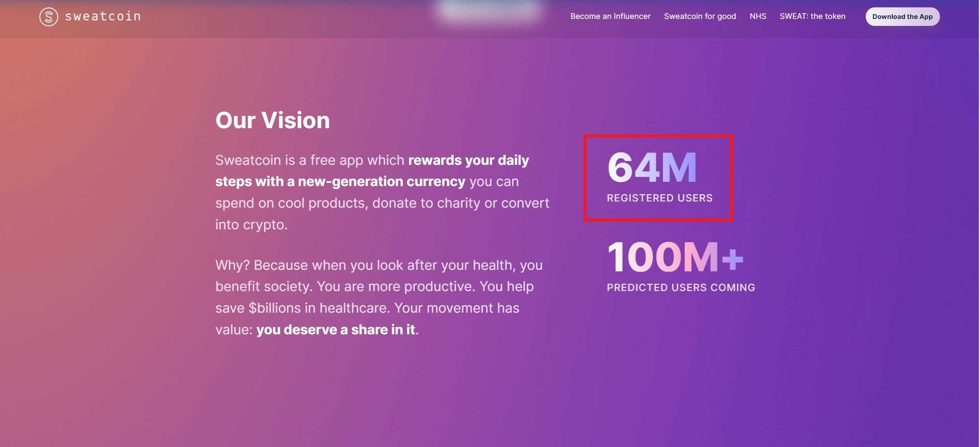Click 'save $billions in healthcare' line
The image size is (980, 447).
[x=367, y=308]
